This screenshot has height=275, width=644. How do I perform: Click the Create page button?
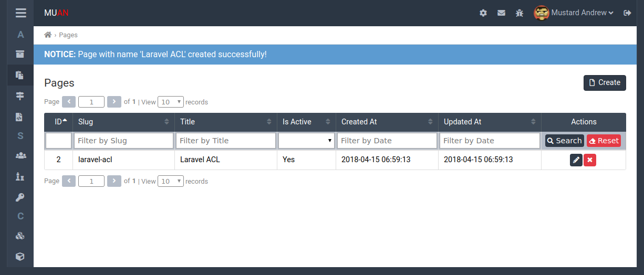(605, 83)
